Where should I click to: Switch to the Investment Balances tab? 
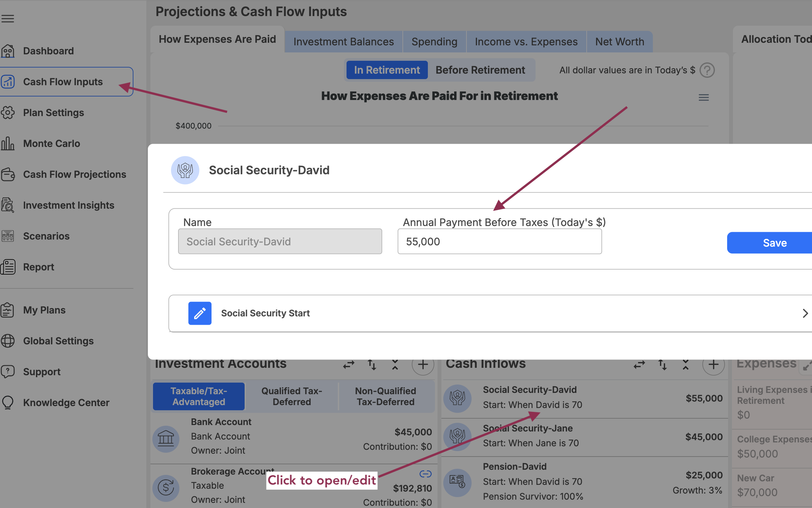point(343,41)
